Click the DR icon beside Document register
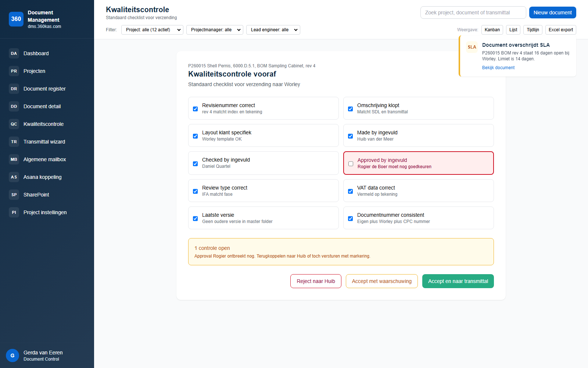Screen dimensions: 588x368 (14, 89)
